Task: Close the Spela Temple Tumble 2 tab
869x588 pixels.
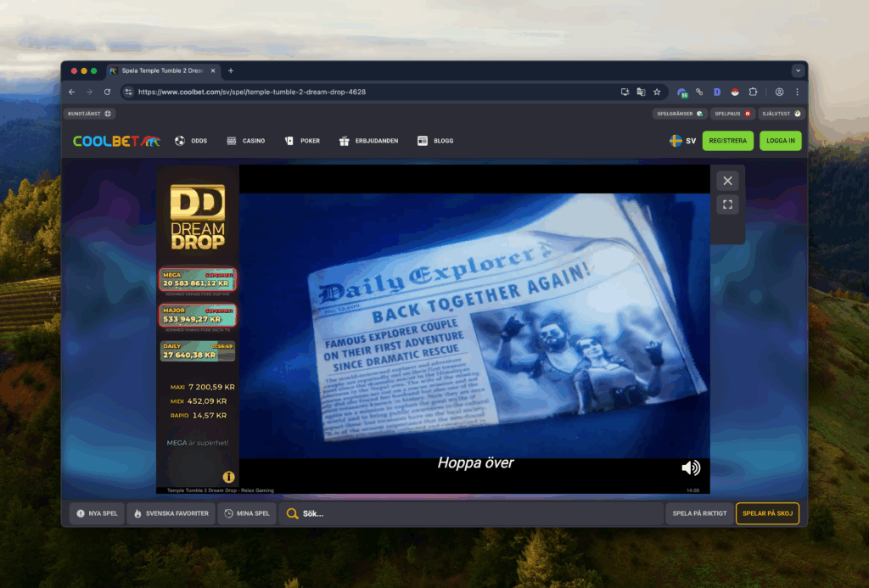Action: 213,71
